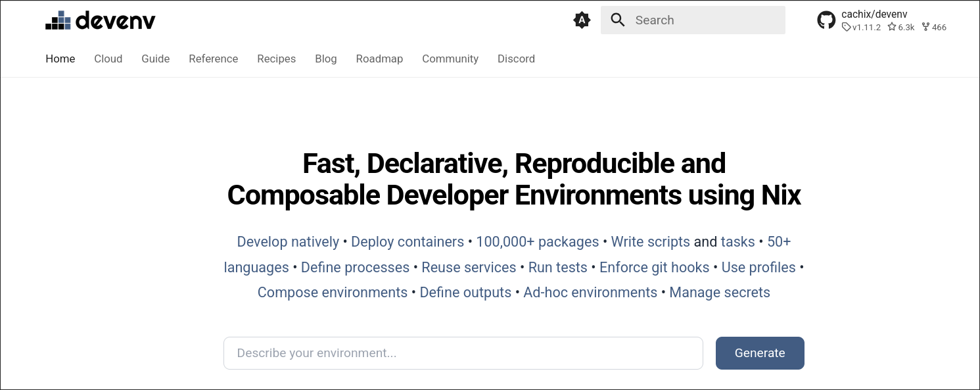Open the Recipes section
Screen dimensions: 980x390
tap(276, 59)
